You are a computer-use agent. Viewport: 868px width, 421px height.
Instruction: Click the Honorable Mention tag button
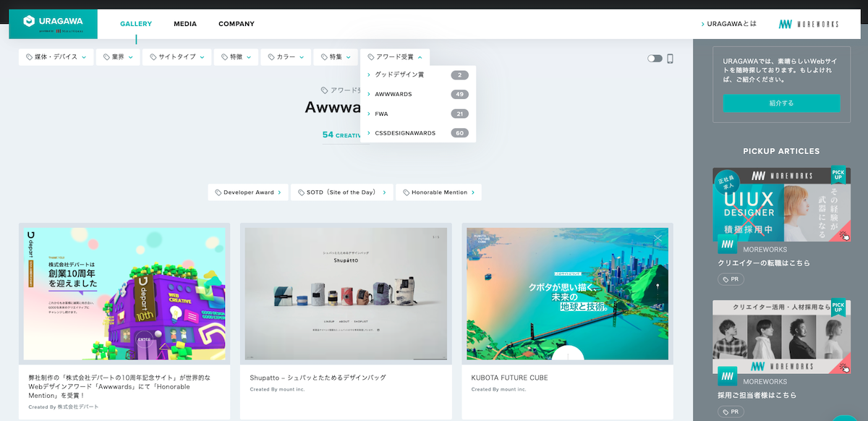438,192
